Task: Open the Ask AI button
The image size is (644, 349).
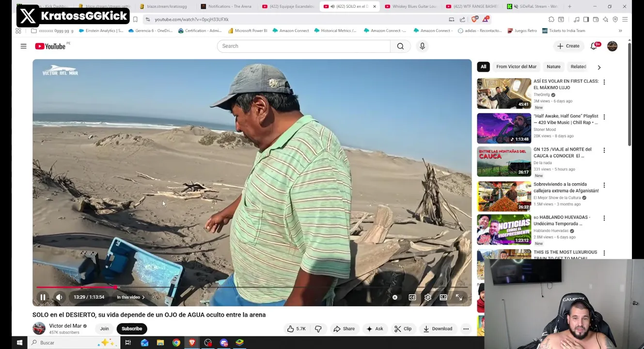Action: coord(375,329)
